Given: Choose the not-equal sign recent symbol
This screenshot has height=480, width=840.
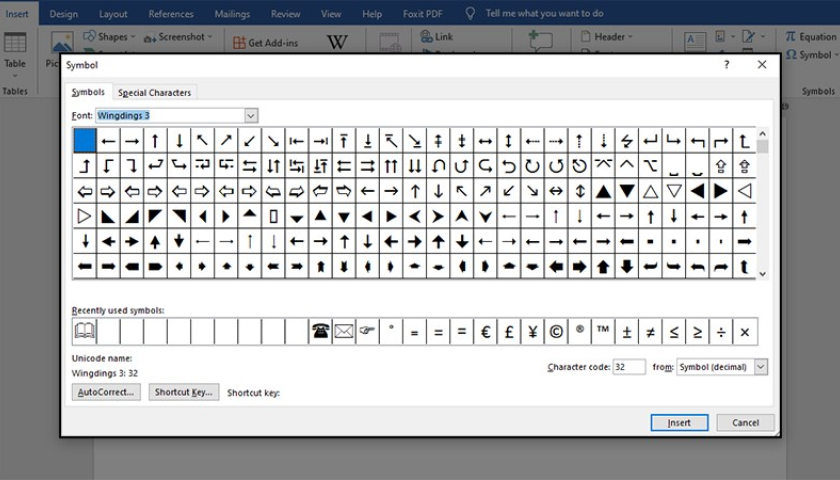Looking at the screenshot, I should tap(650, 332).
